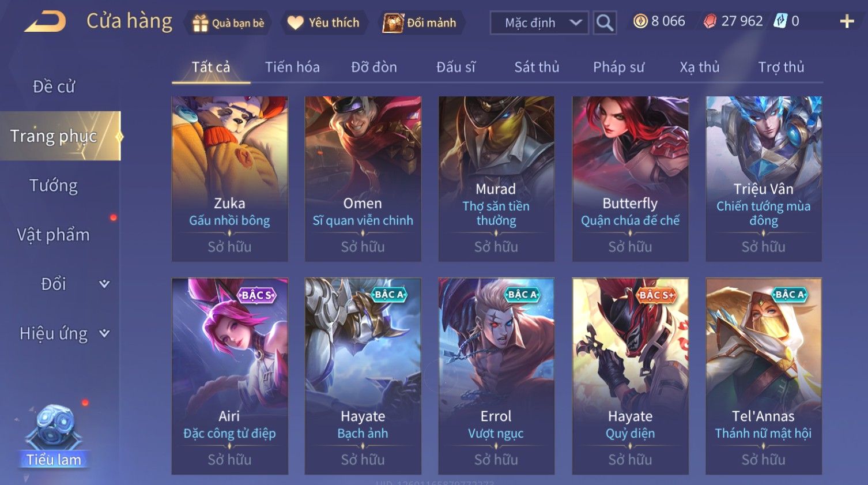The height and width of the screenshot is (485, 868).
Task: Switch to the Pháp sư tab
Action: pyautogui.click(x=618, y=67)
